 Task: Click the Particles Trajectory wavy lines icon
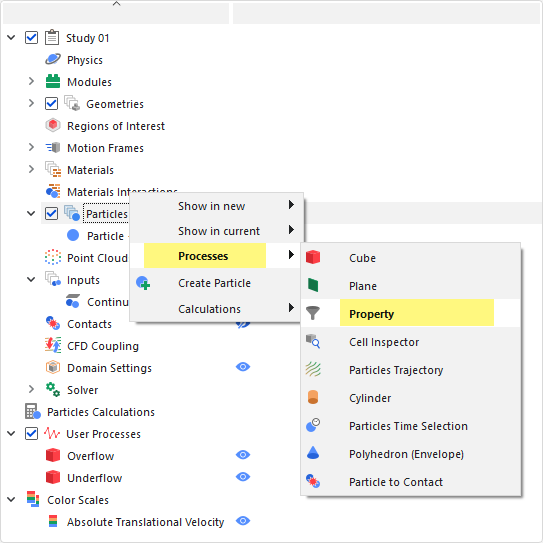tap(313, 370)
